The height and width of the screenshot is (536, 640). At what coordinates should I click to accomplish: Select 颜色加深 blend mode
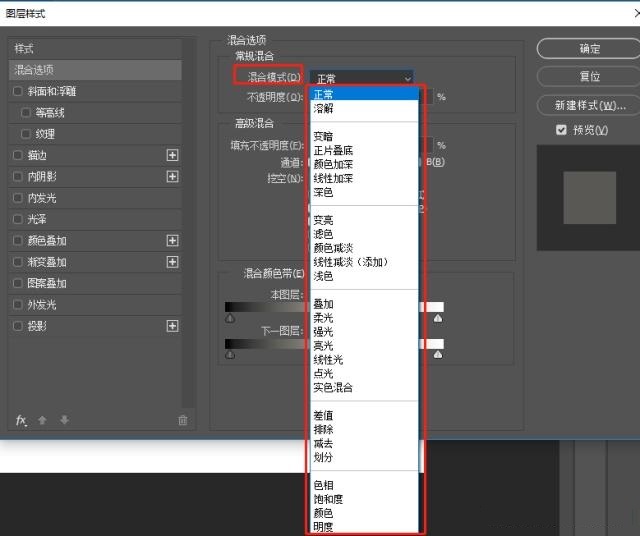pos(364,164)
